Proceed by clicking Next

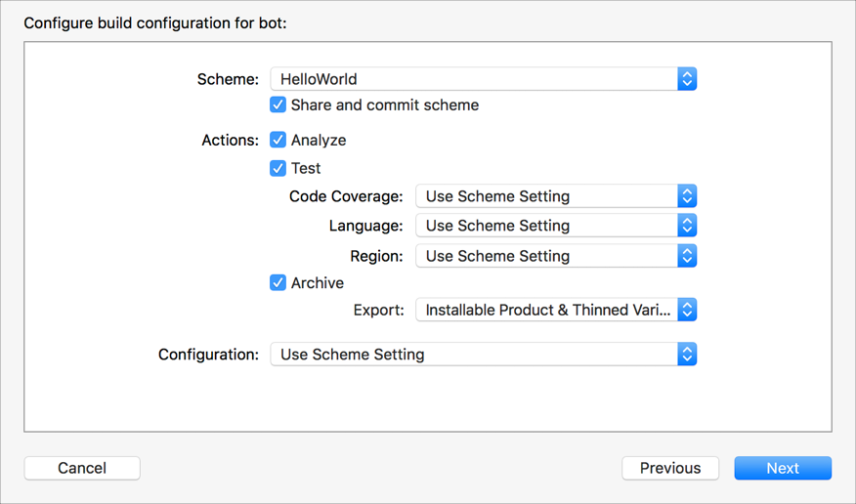click(783, 468)
